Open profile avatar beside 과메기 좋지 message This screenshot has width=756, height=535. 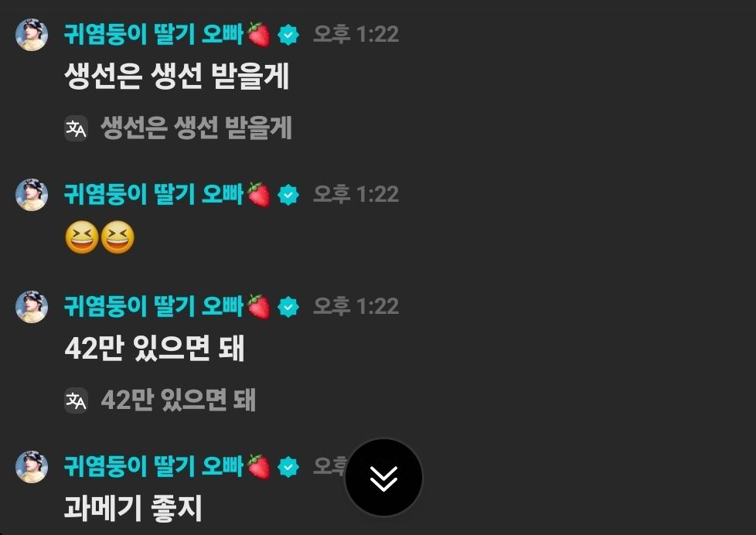coord(32,467)
